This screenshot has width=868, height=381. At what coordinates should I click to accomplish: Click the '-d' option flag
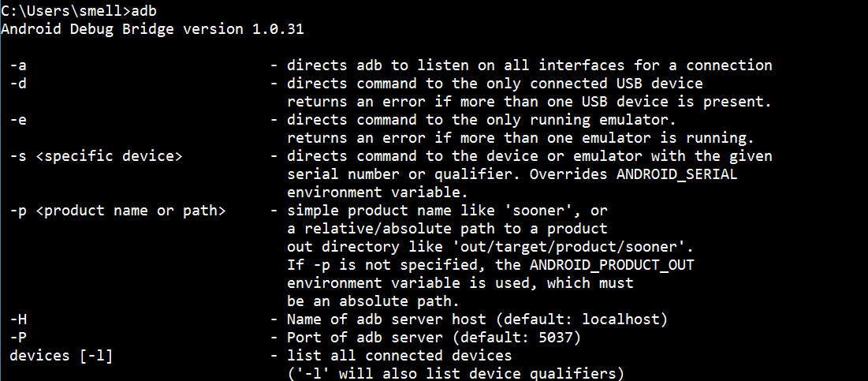(x=17, y=84)
